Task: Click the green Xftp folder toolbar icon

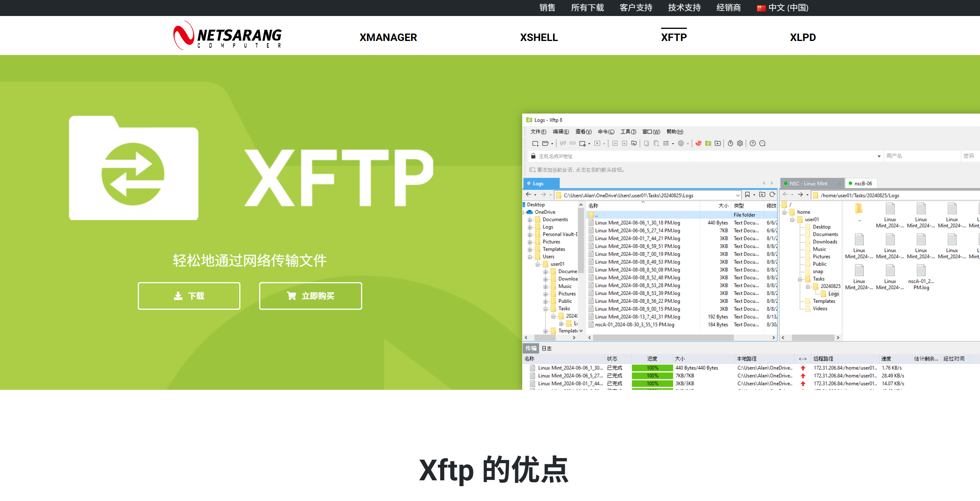Action: pyautogui.click(x=708, y=144)
